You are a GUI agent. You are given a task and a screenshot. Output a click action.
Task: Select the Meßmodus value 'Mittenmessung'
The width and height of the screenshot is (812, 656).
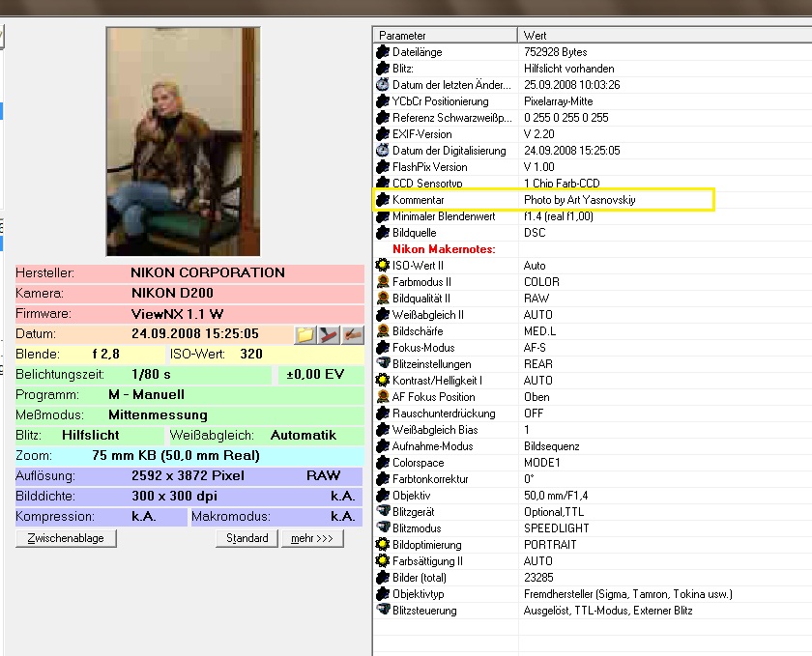tap(158, 414)
